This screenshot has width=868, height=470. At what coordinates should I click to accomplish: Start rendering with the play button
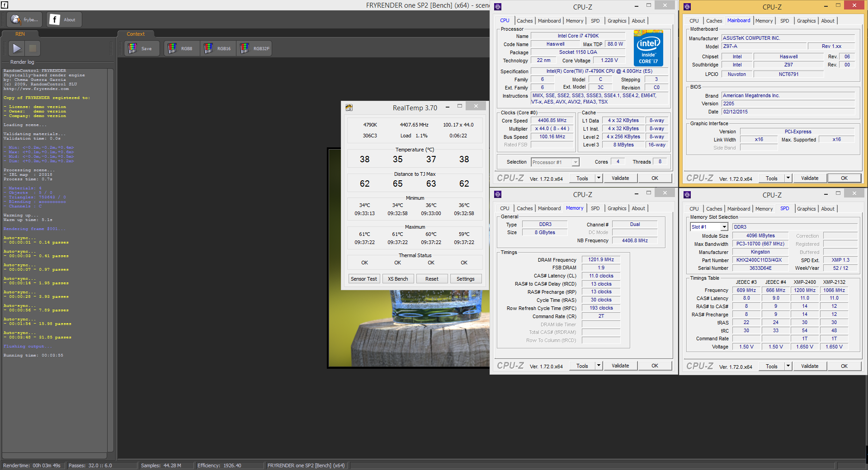tap(17, 48)
